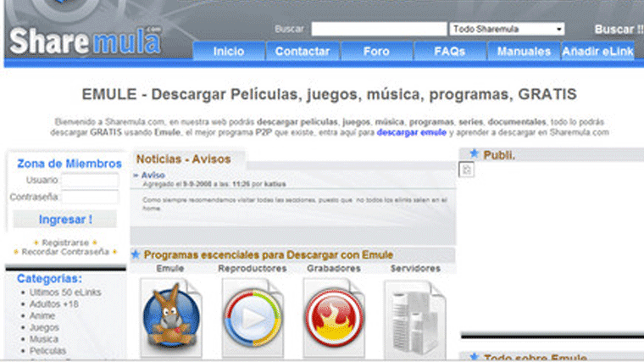Open the Emule program icon

171,318
